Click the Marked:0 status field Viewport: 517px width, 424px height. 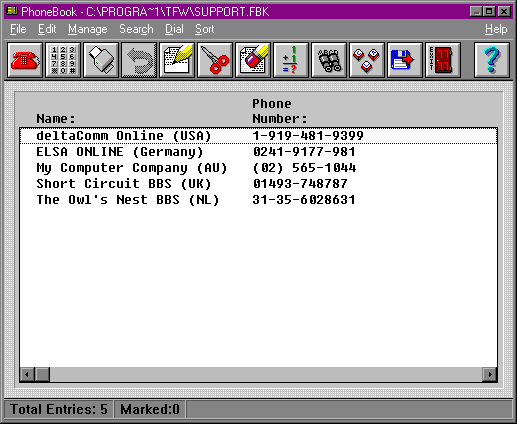pos(150,409)
